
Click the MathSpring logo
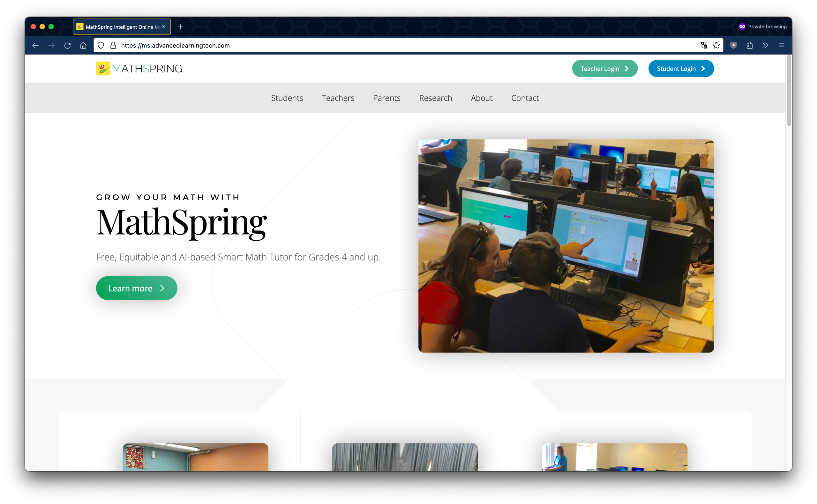tap(139, 69)
